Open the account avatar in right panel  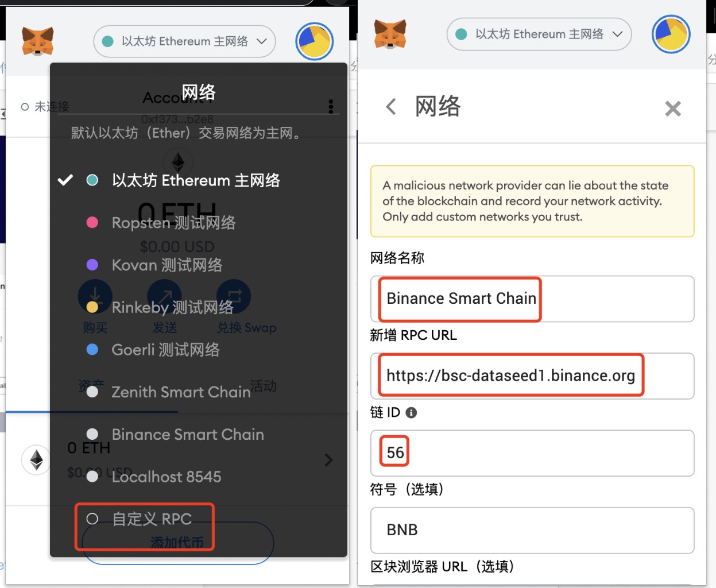pyautogui.click(x=671, y=34)
